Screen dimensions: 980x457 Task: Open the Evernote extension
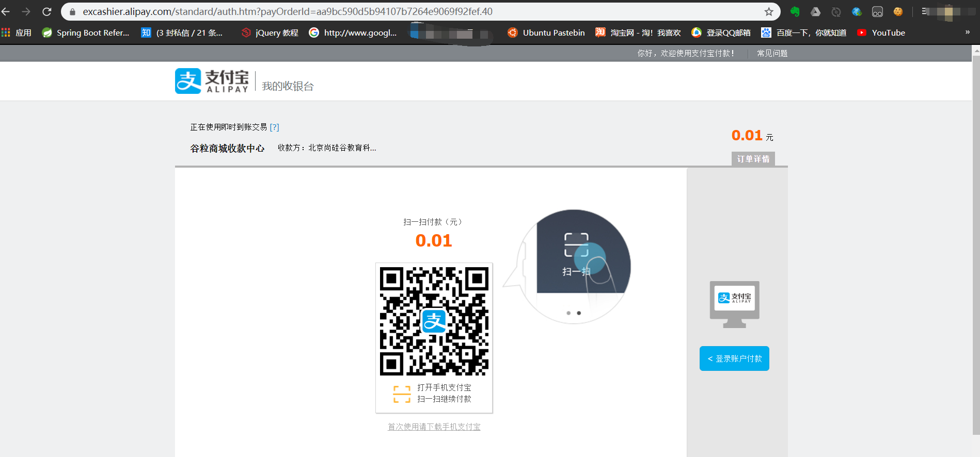[x=795, y=11]
